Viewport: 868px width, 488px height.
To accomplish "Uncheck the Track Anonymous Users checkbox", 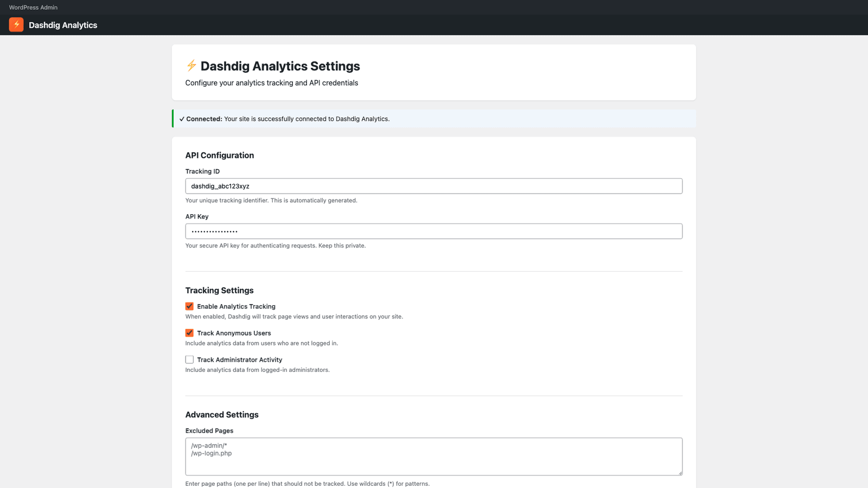I will pyautogui.click(x=189, y=333).
